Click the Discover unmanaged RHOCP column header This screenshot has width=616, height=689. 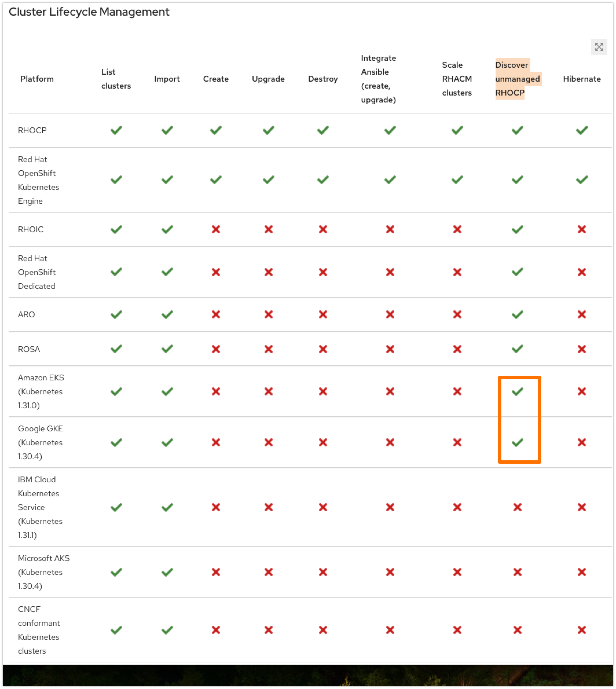coord(517,79)
